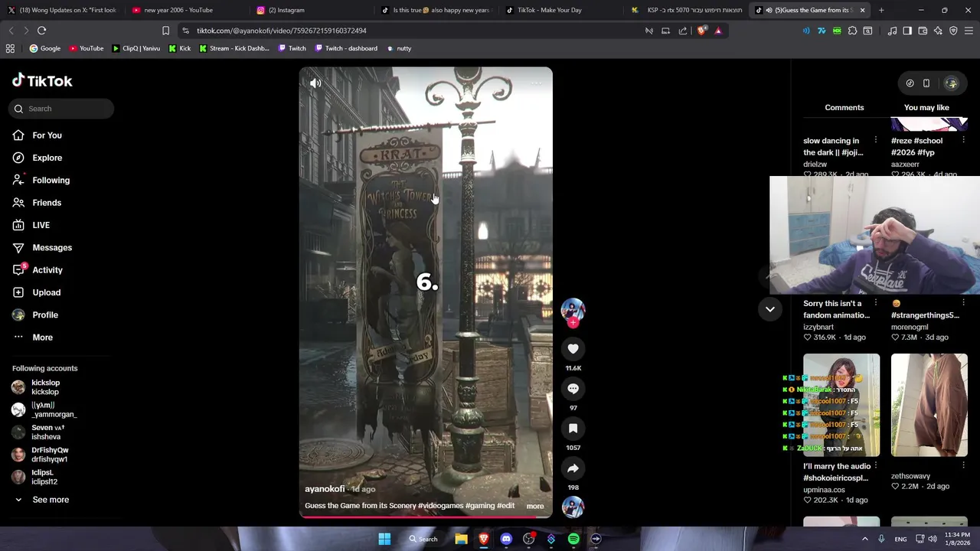Viewport: 980px width, 551px height.
Task: Open Spotify from the taskbar
Action: pos(573,539)
